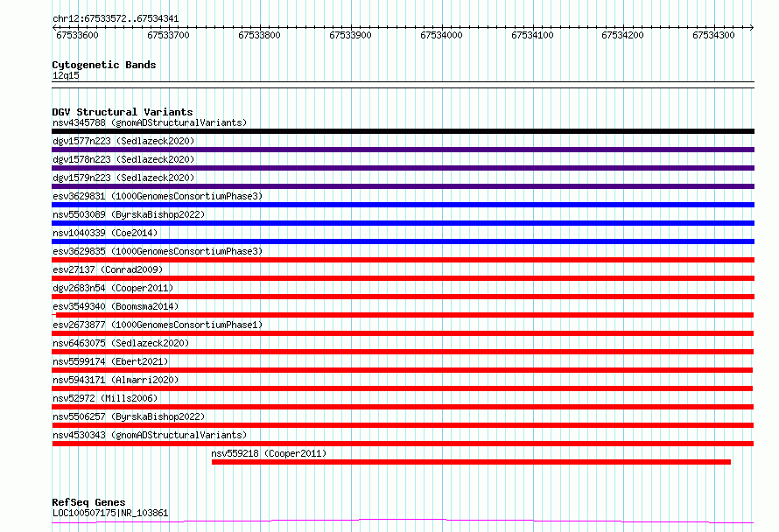The image size is (779, 532).
Task: Open dgv1578n223 (Sedlazeck2020) variant label
Action: coord(123,159)
